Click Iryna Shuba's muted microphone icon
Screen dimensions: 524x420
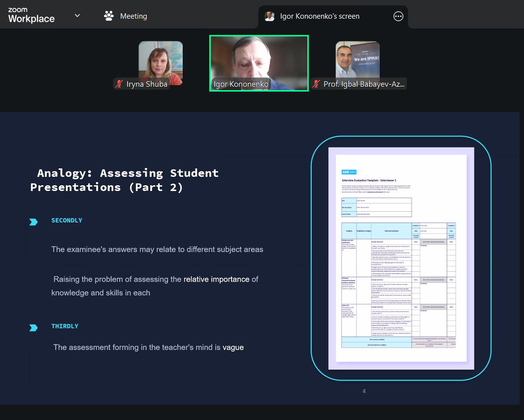[119, 84]
